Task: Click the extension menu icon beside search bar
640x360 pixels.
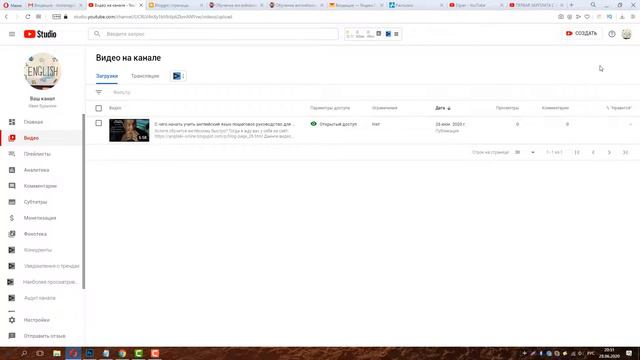Action: (396, 34)
